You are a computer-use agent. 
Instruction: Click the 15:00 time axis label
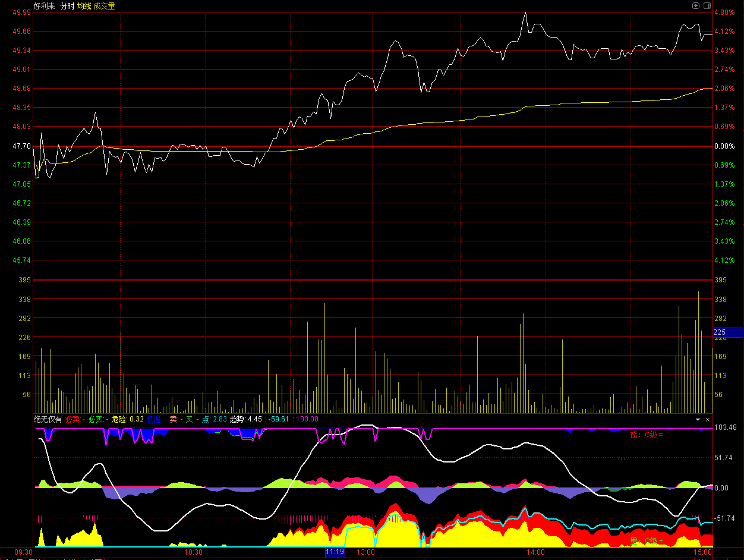704,552
